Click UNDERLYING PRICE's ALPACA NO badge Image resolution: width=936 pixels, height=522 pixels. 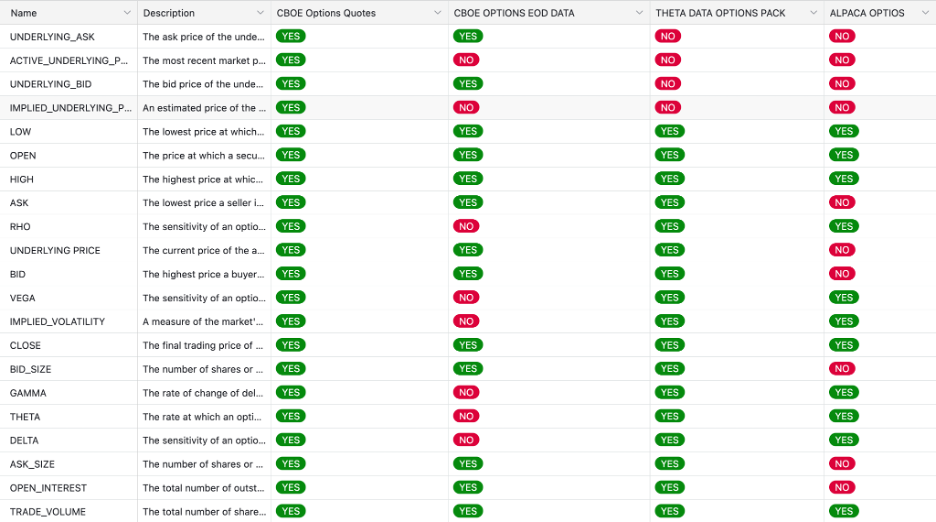pos(842,250)
